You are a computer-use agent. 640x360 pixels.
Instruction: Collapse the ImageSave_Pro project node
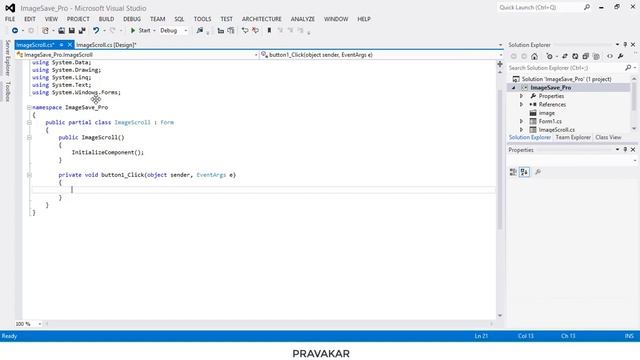pos(513,88)
